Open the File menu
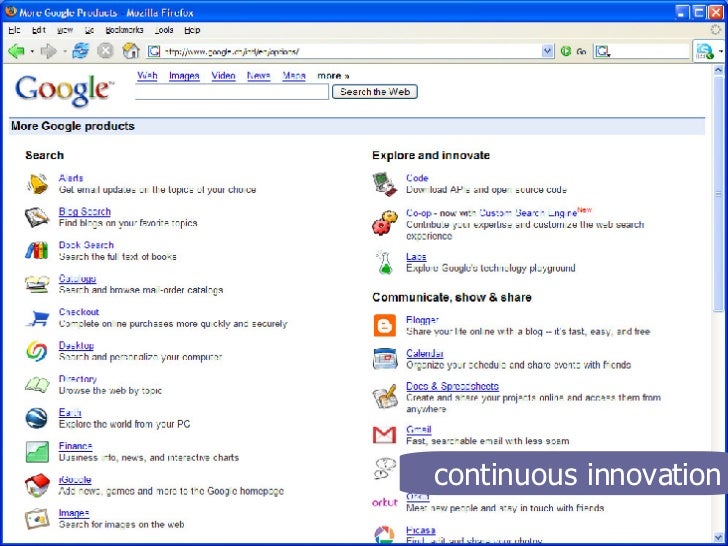728x546 pixels. [14, 30]
